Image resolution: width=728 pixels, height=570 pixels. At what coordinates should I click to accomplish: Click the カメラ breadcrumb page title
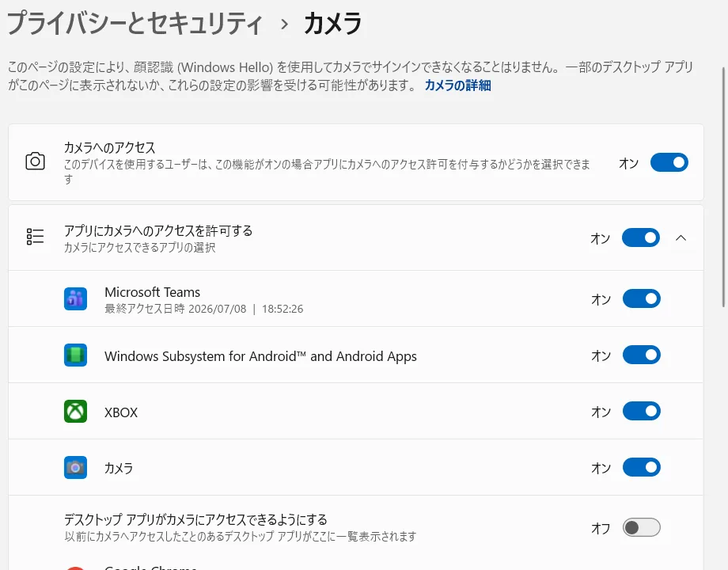(332, 23)
